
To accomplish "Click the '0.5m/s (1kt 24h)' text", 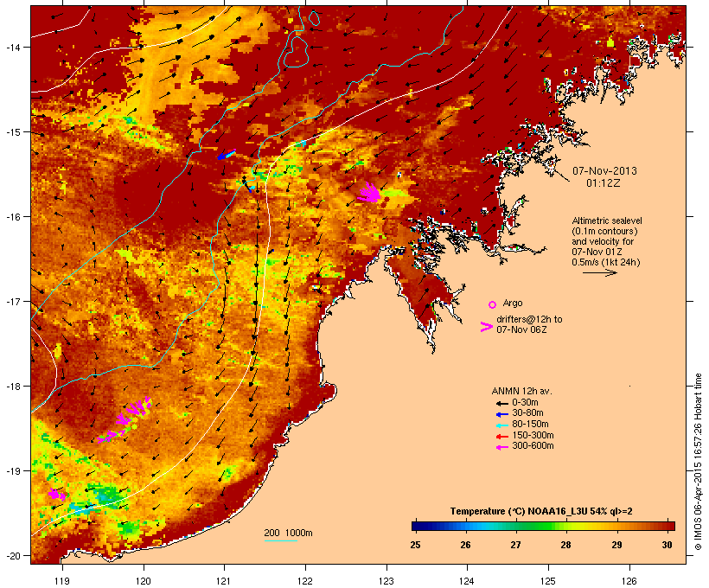I will [606, 262].
